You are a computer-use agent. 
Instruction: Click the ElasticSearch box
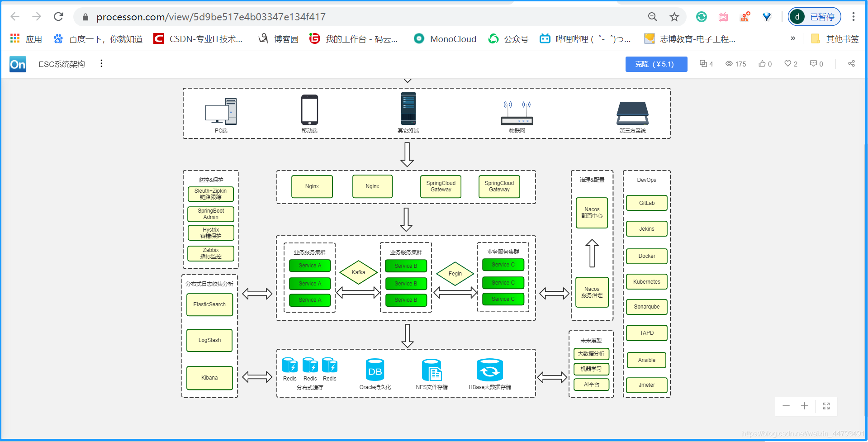point(209,304)
